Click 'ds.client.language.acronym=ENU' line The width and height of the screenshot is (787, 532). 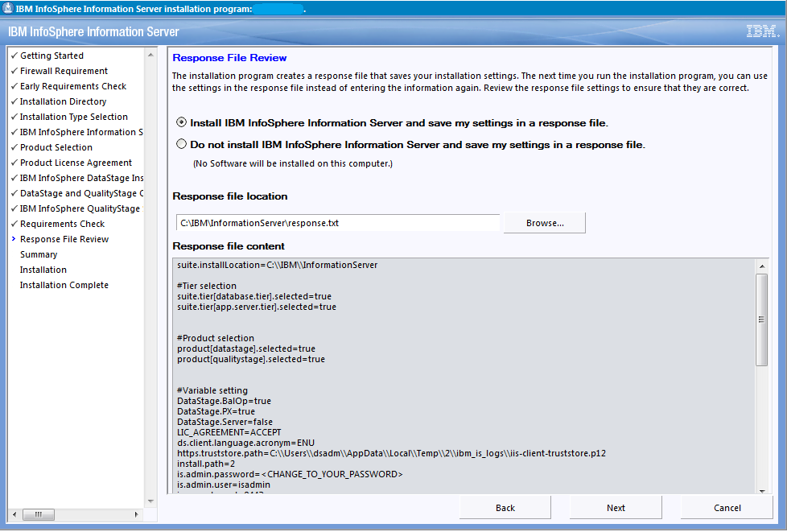[x=245, y=443]
